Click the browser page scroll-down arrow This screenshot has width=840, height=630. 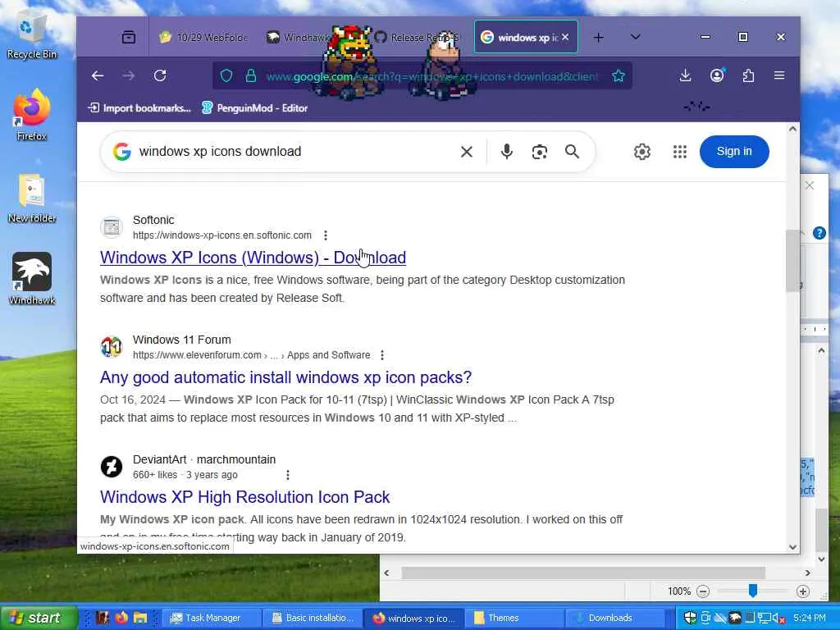tap(793, 547)
